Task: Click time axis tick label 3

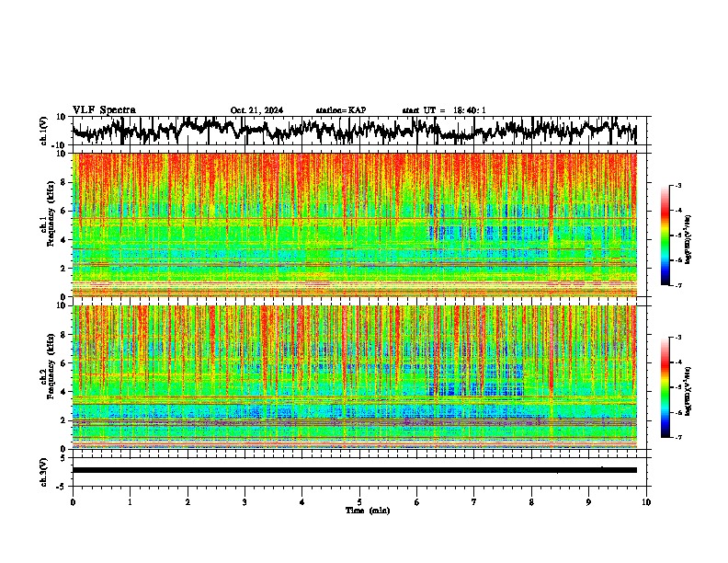Action: click(245, 502)
